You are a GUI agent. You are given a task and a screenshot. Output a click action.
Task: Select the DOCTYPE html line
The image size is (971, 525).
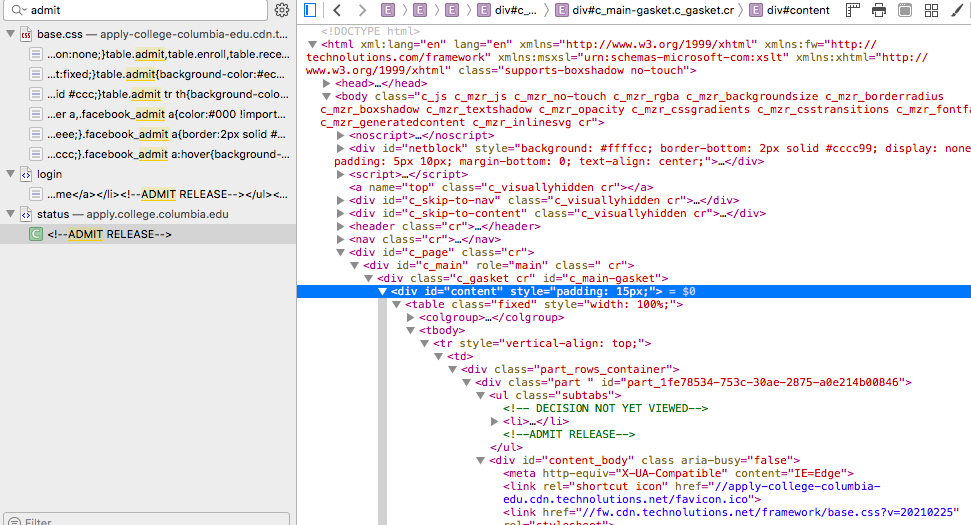coord(370,31)
